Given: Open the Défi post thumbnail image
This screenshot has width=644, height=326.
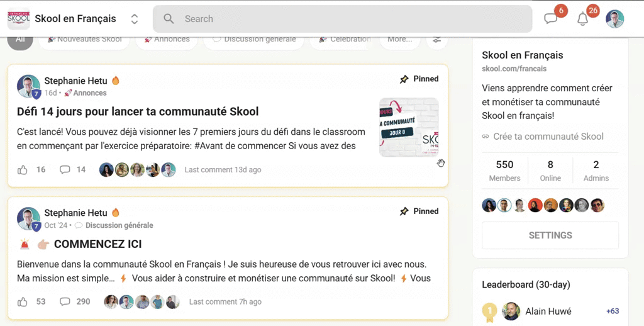Looking at the screenshot, I should click(x=409, y=127).
